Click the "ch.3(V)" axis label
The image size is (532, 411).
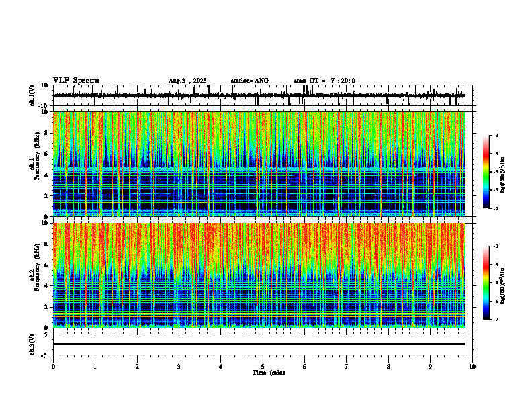click(32, 345)
